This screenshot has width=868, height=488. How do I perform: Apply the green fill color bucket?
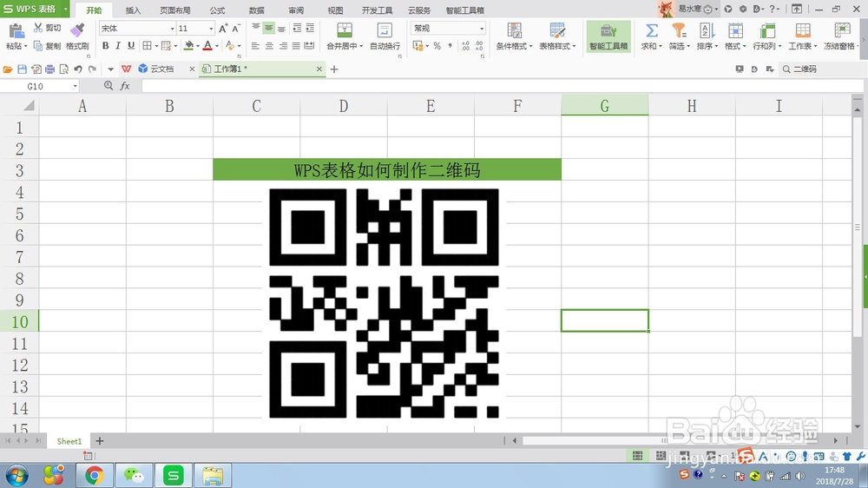pos(188,46)
